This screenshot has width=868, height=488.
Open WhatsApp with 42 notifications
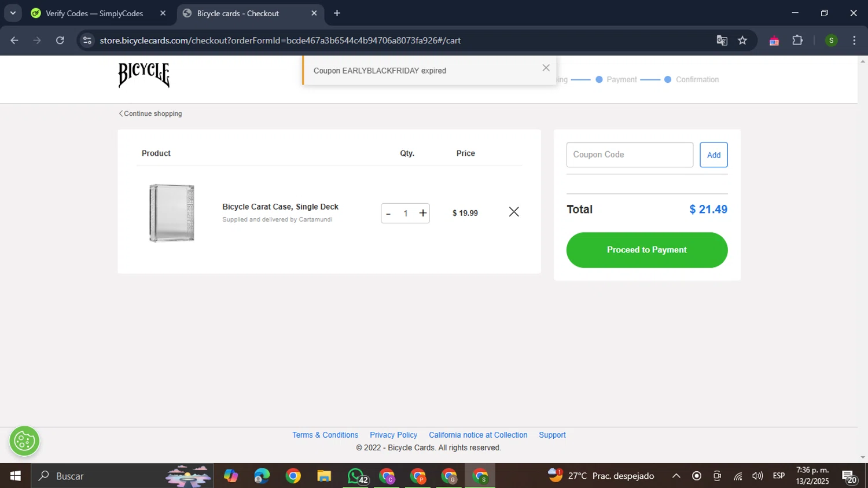pos(357,476)
